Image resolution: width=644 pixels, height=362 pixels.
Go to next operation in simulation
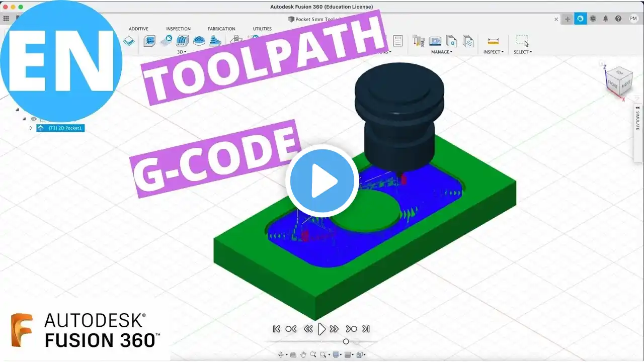pyautogui.click(x=351, y=329)
